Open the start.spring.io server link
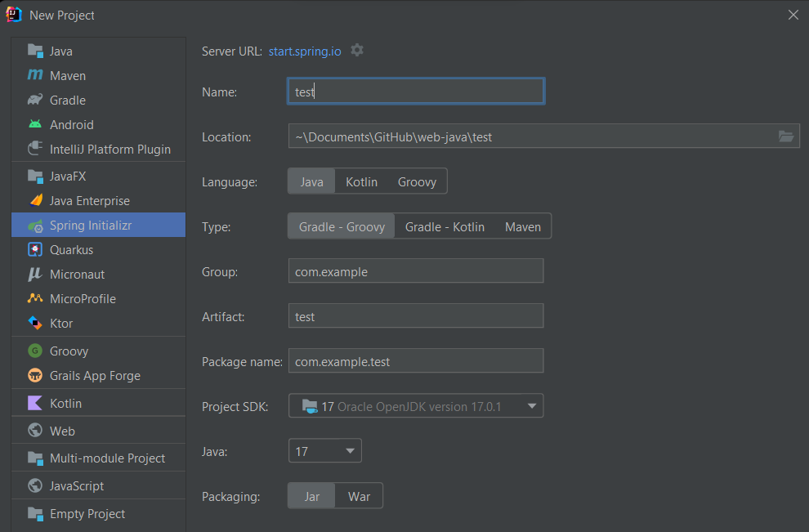Screen dimensions: 809x532 click(305, 51)
